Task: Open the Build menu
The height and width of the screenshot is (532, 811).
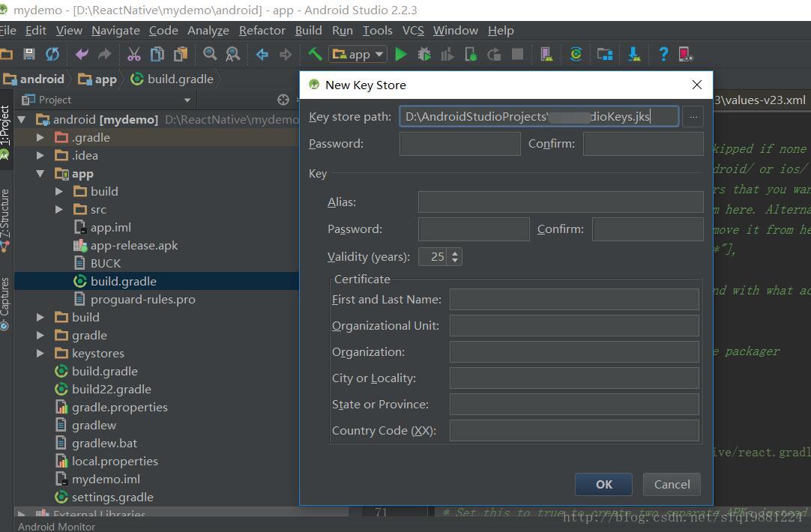Action: pos(308,31)
